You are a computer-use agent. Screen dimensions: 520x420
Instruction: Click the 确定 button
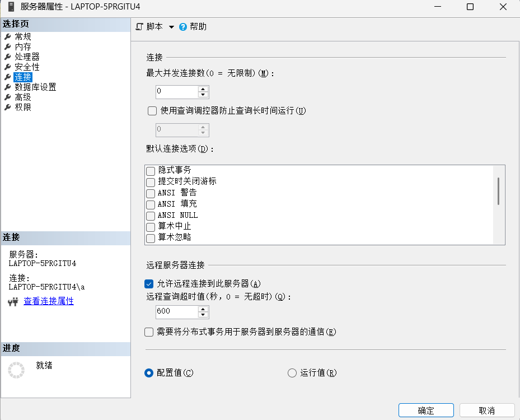(x=426, y=410)
